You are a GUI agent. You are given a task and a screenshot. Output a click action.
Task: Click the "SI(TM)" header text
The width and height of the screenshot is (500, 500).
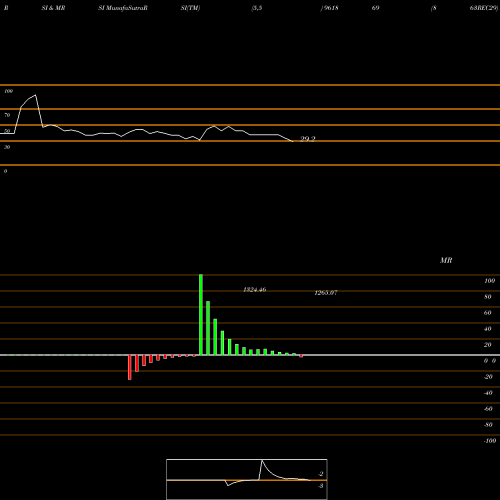point(190,8)
